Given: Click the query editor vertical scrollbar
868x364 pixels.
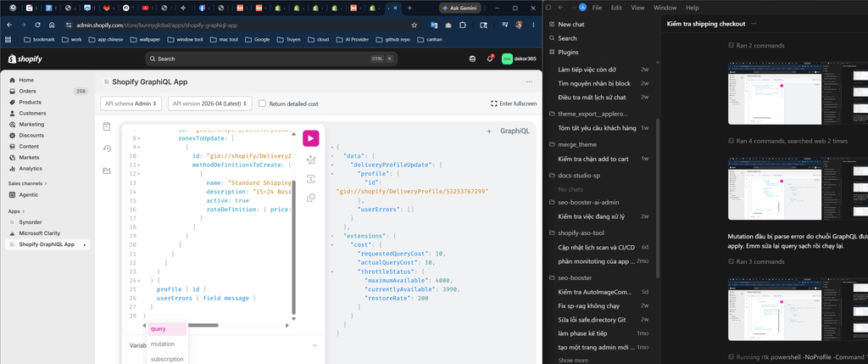Looking at the screenshot, I should [294, 249].
